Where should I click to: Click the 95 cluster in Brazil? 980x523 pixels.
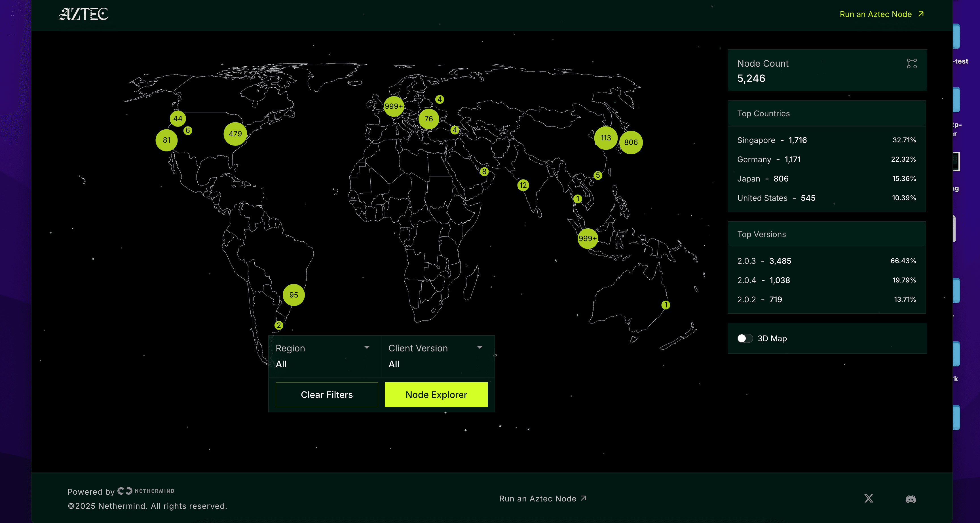tap(293, 295)
